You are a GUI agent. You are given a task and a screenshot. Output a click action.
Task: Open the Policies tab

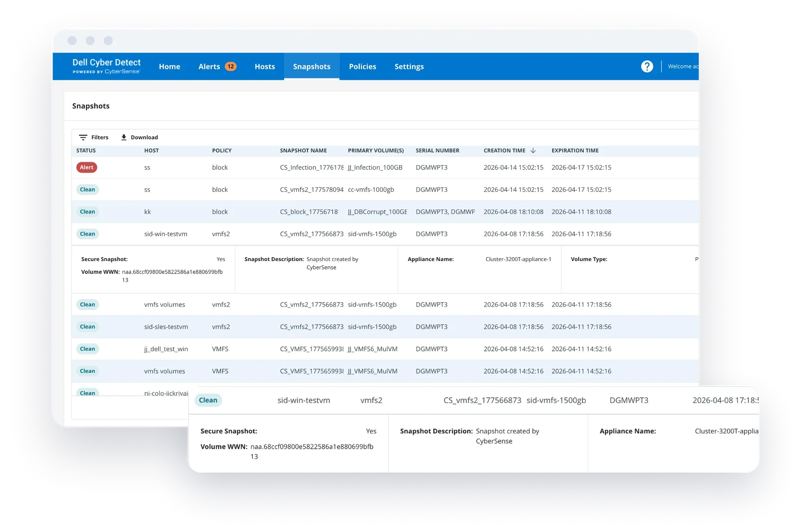coord(362,67)
